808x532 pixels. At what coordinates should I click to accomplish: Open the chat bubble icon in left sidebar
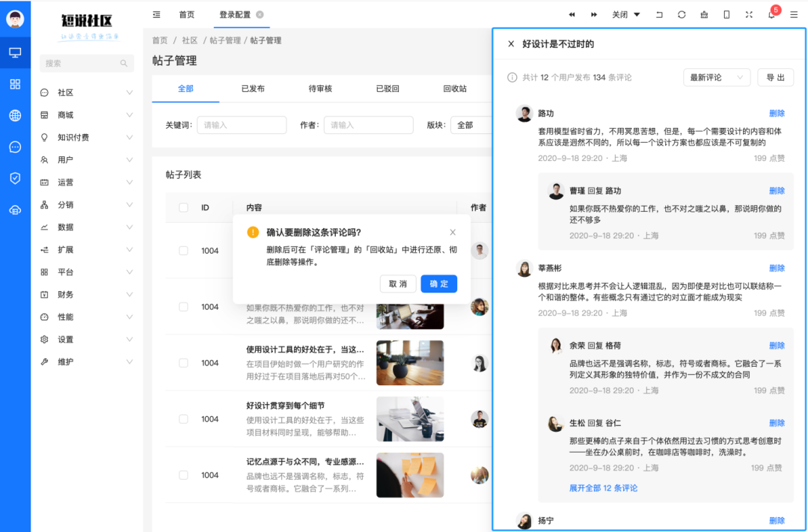(x=15, y=147)
